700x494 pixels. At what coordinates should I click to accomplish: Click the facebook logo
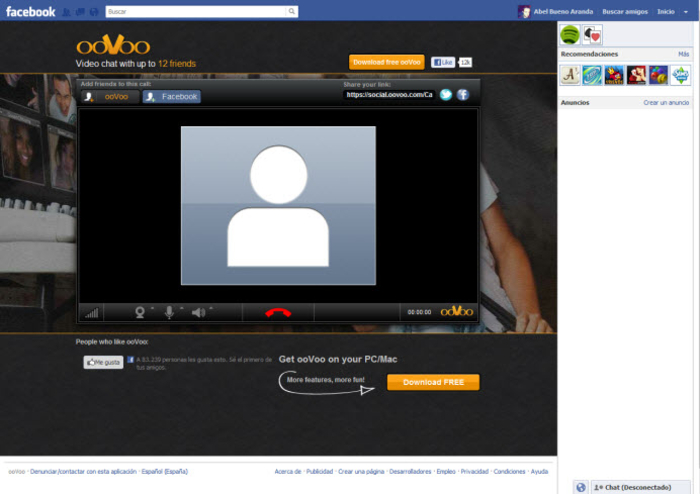coord(30,12)
